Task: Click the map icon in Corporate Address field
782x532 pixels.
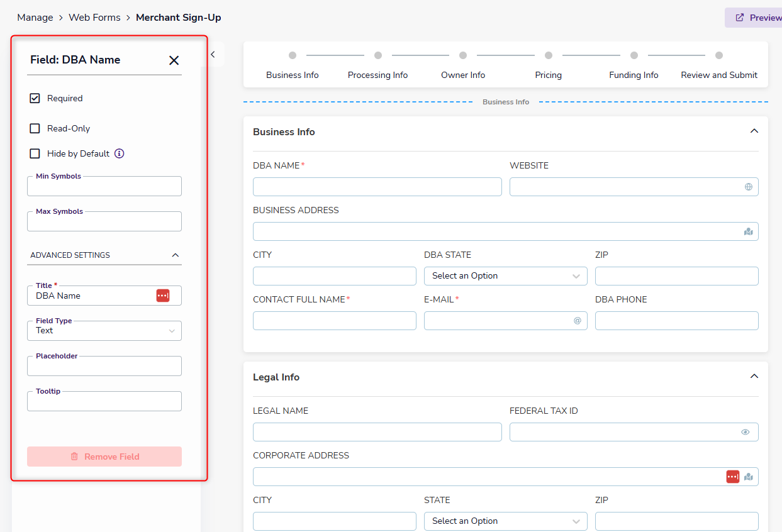Action: coord(749,477)
